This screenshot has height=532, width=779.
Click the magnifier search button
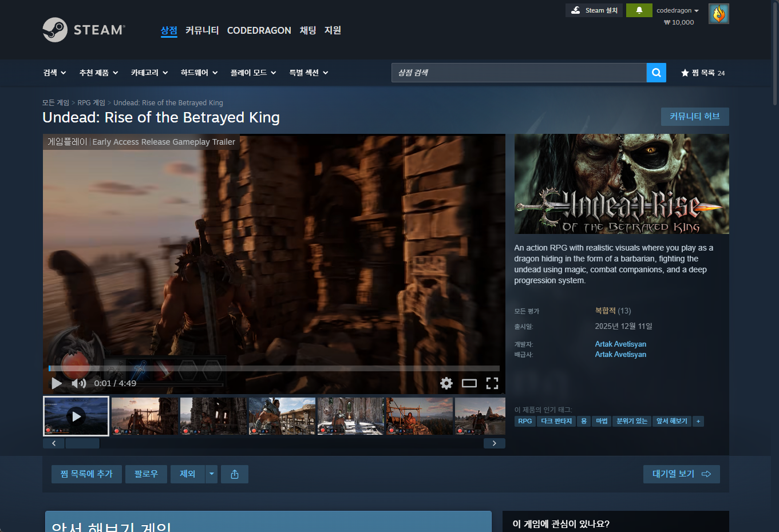click(656, 73)
